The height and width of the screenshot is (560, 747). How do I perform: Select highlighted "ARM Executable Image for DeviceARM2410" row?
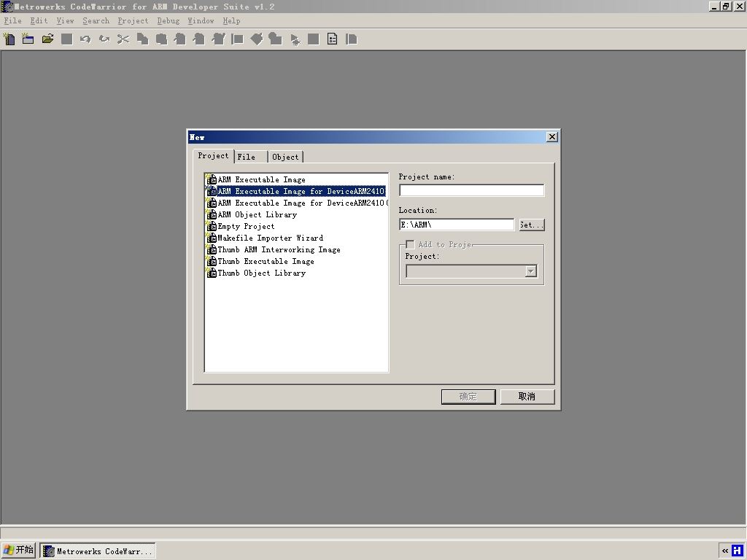(295, 192)
